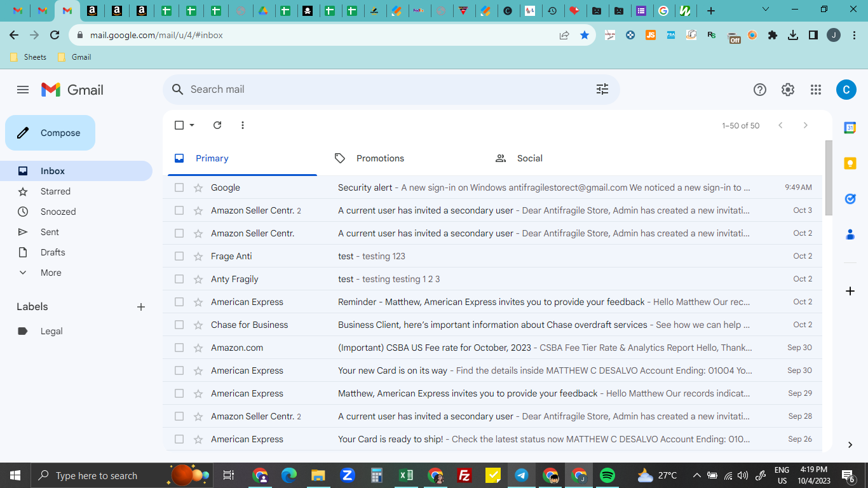This screenshot has width=868, height=488.
Task: Check the Reminder American Express email checkbox
Action: tap(179, 302)
